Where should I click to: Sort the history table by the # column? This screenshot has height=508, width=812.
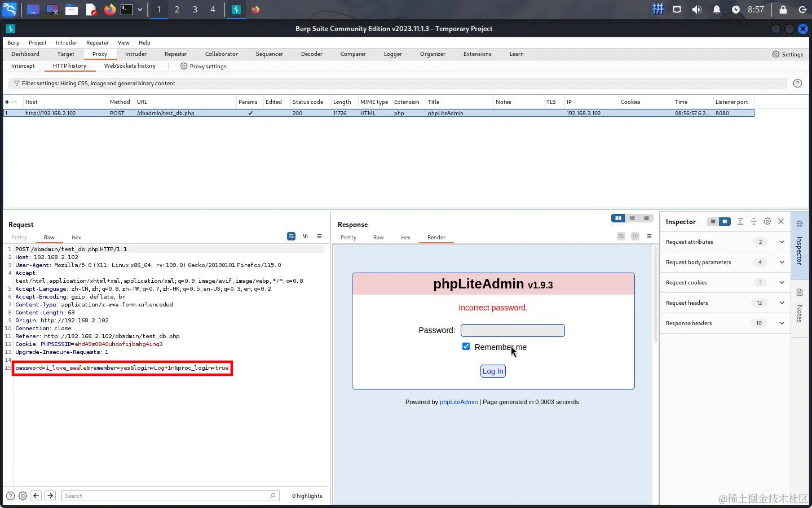click(x=11, y=102)
